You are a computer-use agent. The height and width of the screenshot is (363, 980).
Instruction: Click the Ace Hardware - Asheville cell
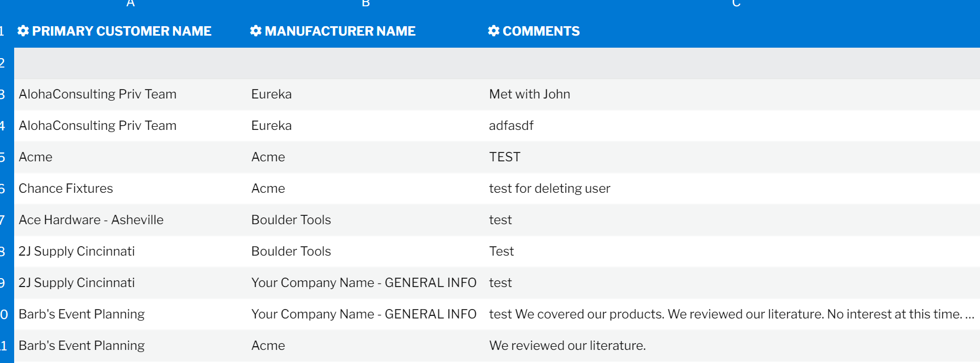click(x=91, y=220)
